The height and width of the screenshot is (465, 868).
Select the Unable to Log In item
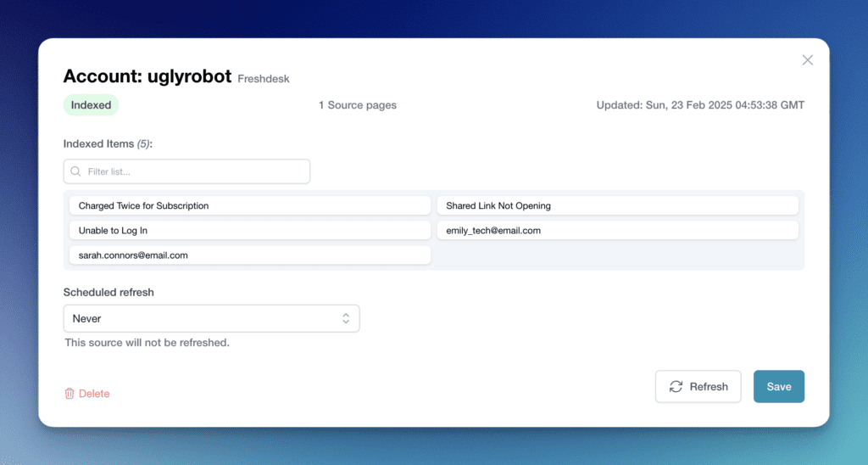point(249,231)
